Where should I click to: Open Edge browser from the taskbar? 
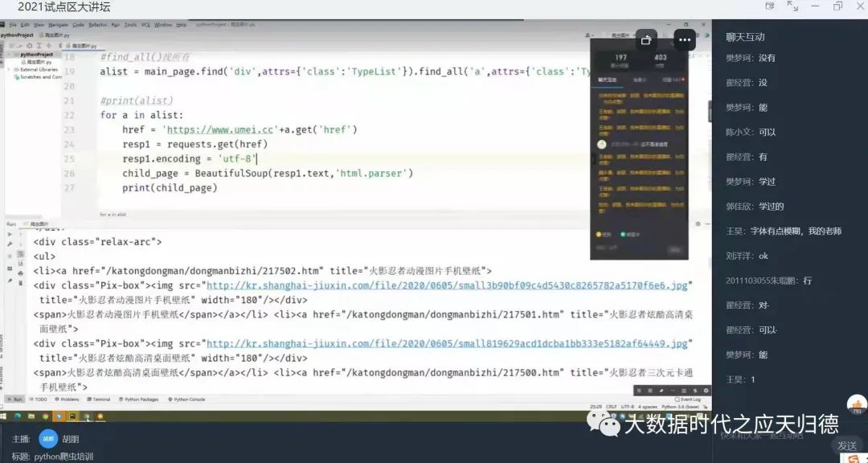click(18, 416)
